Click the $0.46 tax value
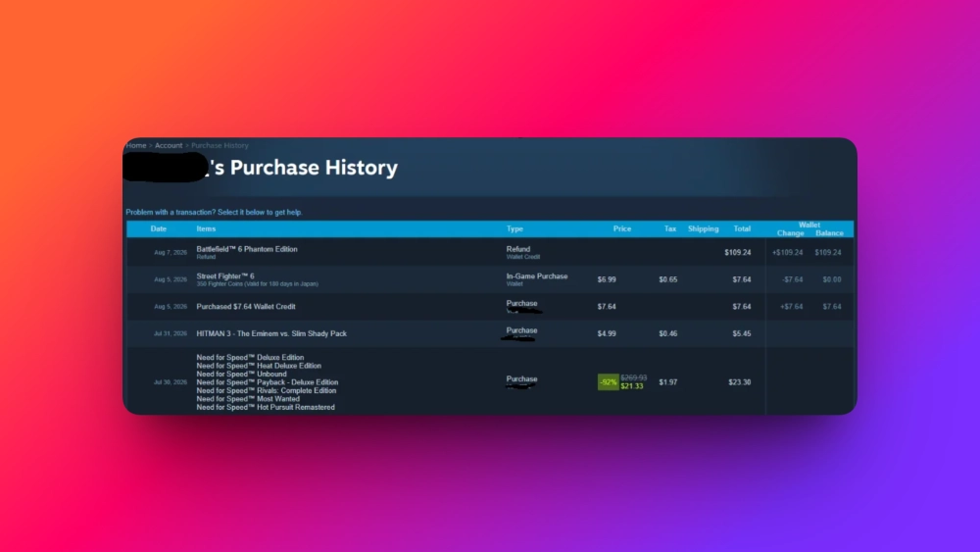The height and width of the screenshot is (552, 980). coord(668,333)
